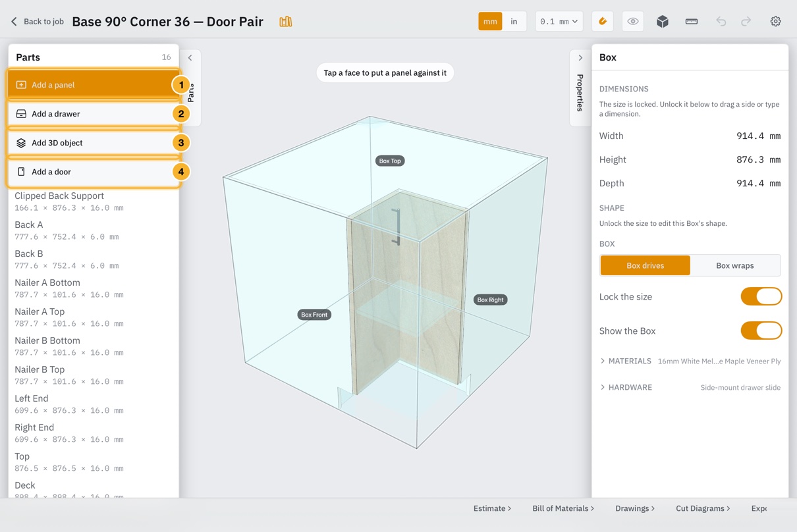Screen dimensions: 797x532
Task: Switch units to mm
Action: tap(490, 21)
